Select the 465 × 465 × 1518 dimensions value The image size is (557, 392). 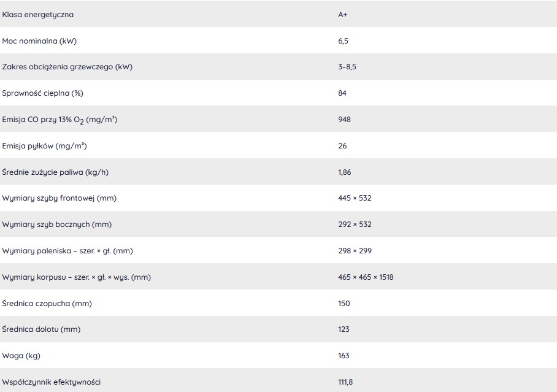pos(366,277)
